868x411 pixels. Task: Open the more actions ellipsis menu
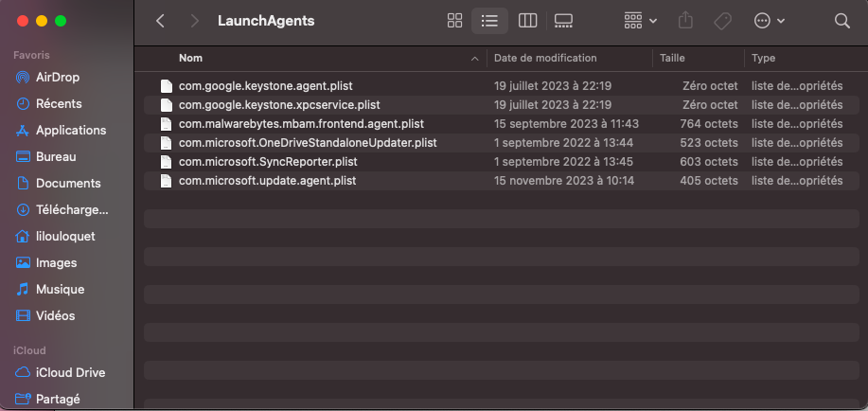770,21
